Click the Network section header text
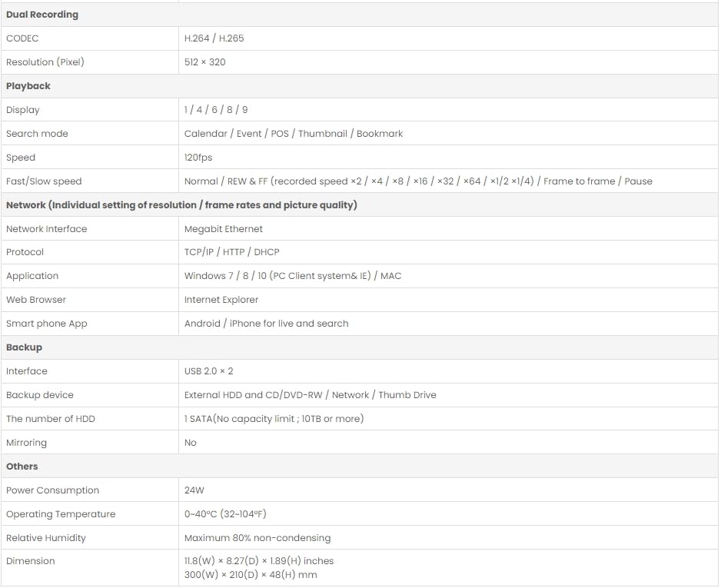Viewport: 721px width, 588px height. [181, 205]
